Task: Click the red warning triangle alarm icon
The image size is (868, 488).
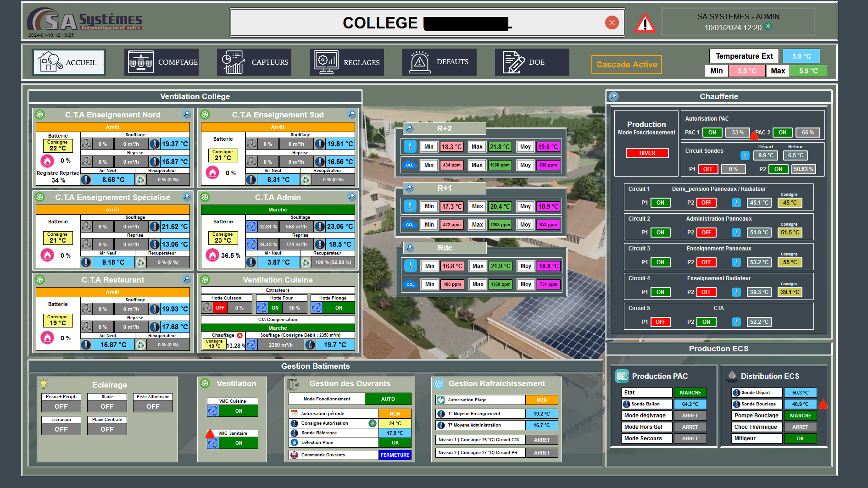Action: [645, 23]
